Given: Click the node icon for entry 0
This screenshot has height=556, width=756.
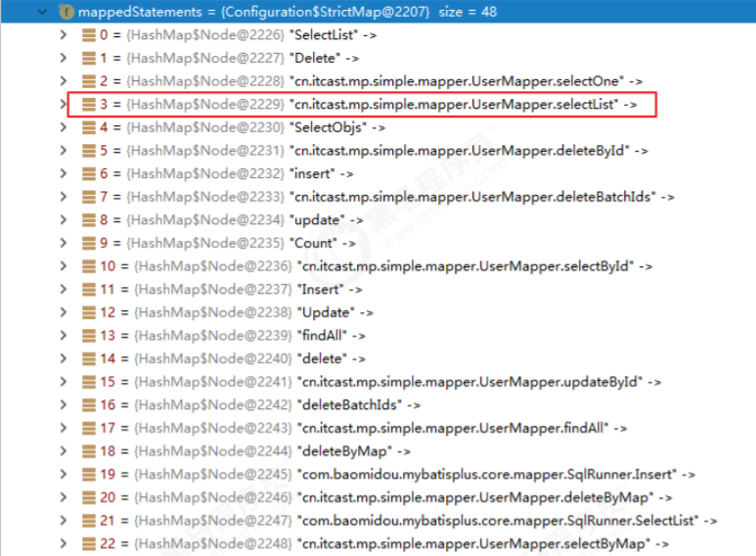Looking at the screenshot, I should pos(89,35).
